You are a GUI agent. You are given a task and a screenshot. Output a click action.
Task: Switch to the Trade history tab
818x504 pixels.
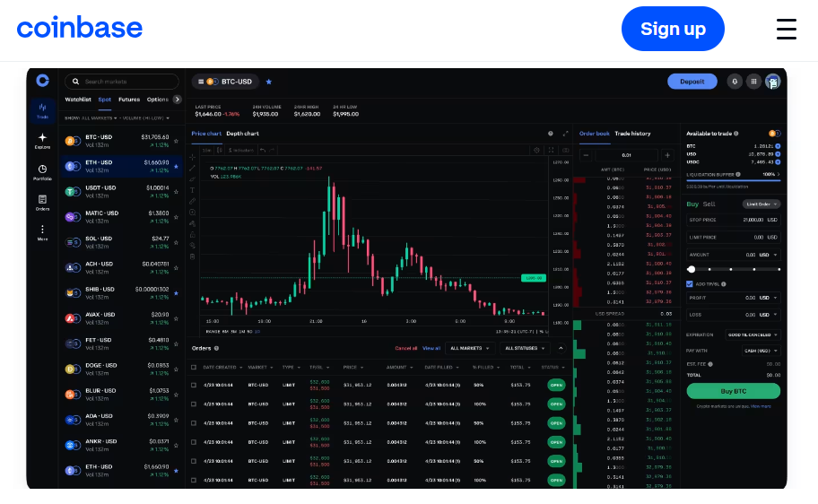(x=632, y=134)
